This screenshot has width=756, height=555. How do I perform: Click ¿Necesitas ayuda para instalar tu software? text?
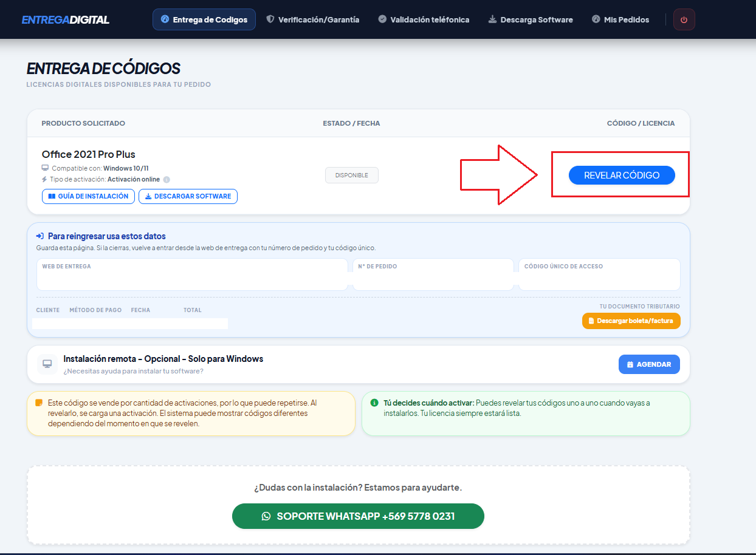click(x=134, y=371)
